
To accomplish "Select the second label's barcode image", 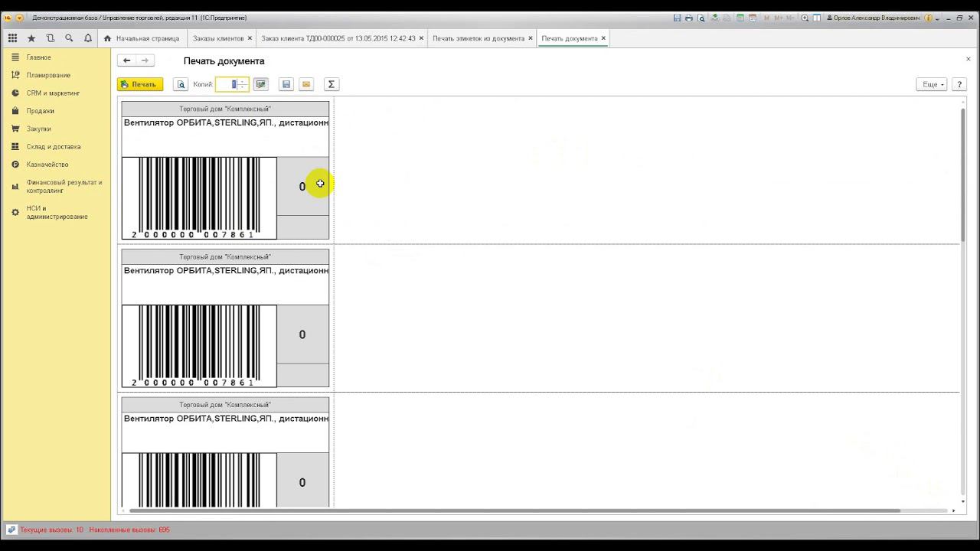I will [x=199, y=346].
